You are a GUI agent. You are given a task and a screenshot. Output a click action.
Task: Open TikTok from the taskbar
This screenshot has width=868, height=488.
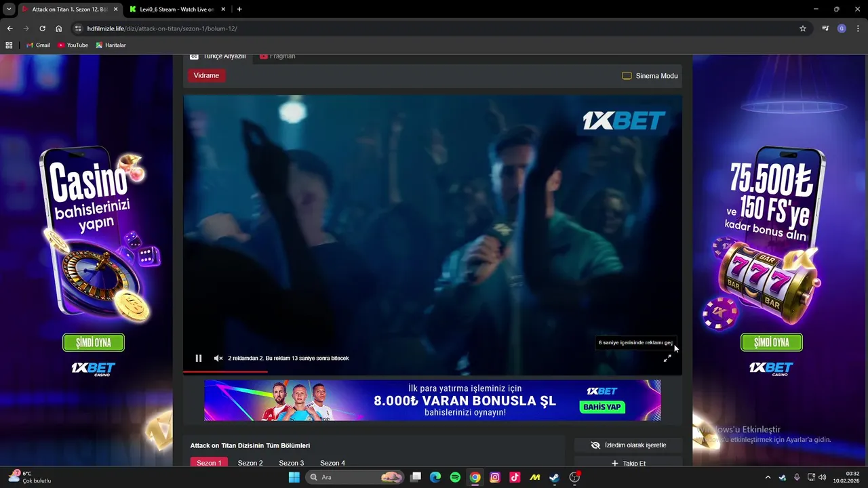point(515,477)
